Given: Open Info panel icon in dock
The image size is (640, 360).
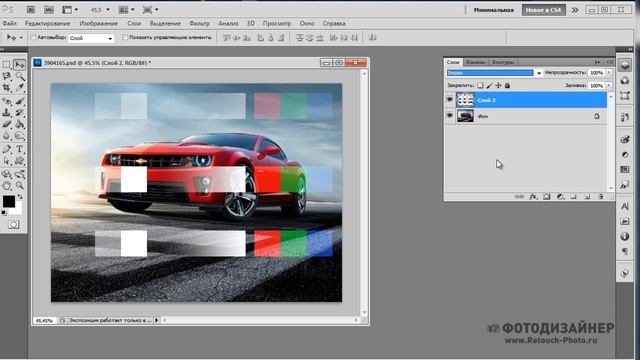Looking at the screenshot, I should pos(624,236).
